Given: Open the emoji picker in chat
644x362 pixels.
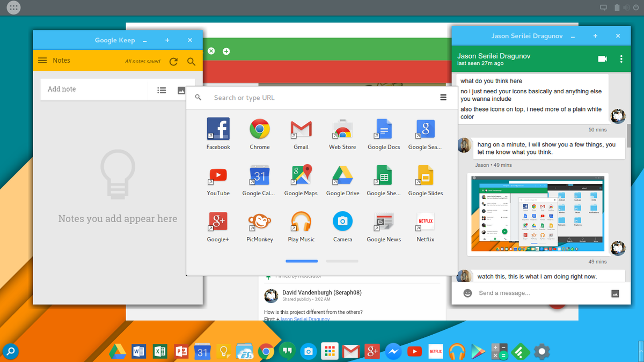Looking at the screenshot, I should click(468, 293).
